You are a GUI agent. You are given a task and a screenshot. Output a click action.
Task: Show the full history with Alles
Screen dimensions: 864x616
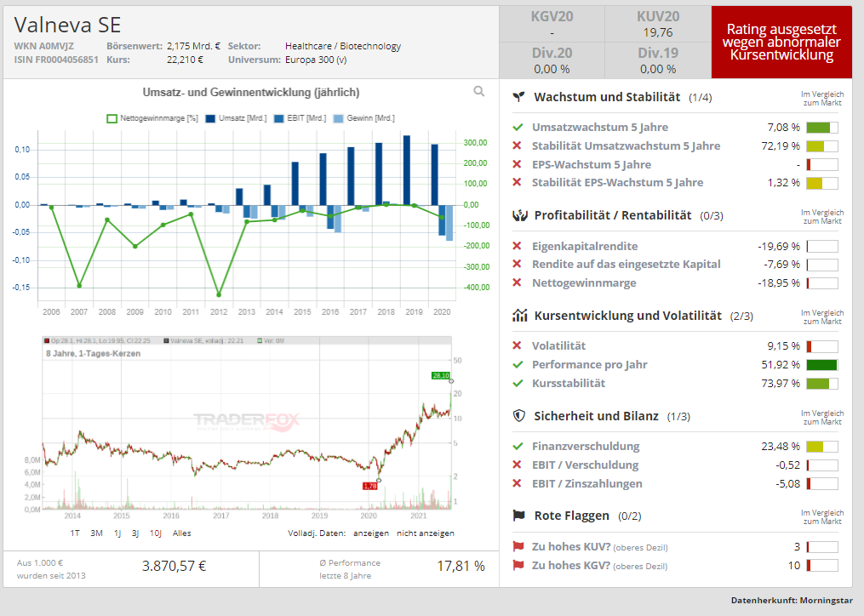181,533
